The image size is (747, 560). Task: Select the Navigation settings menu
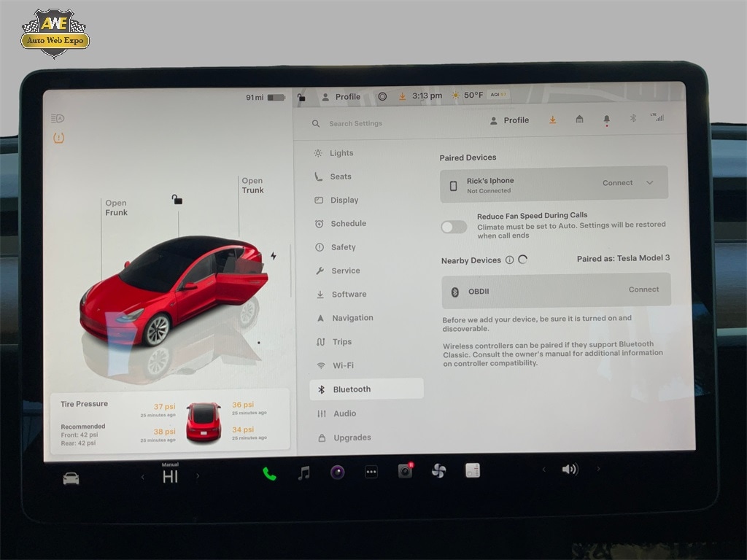point(352,318)
